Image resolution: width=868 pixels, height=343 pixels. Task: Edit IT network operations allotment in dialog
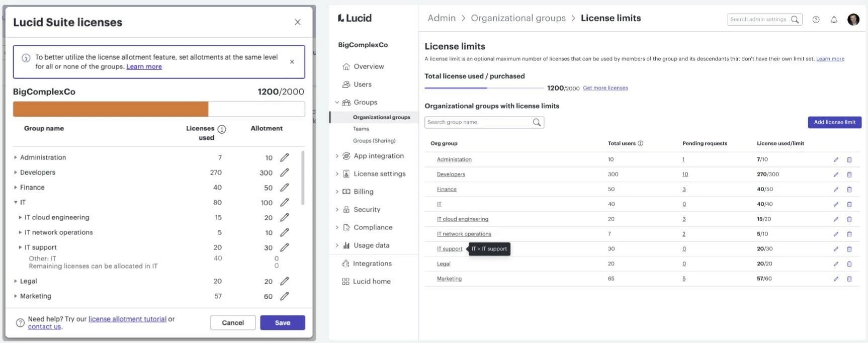[285, 232]
